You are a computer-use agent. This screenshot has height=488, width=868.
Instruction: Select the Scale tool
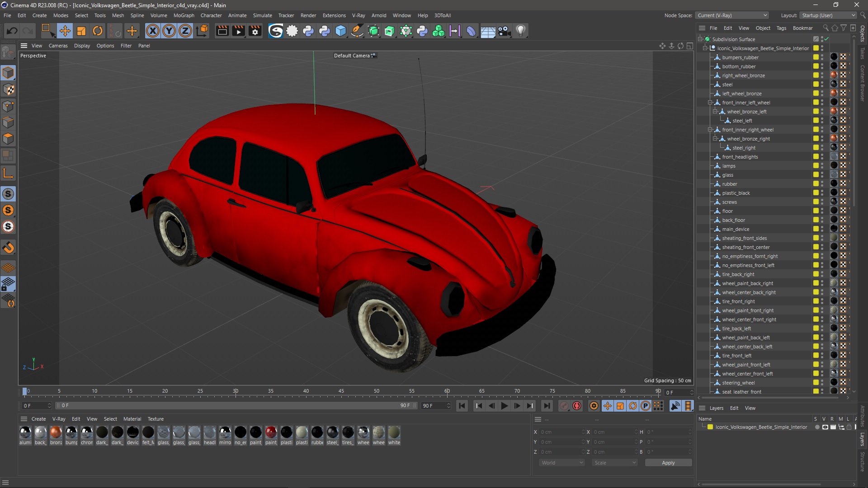[x=81, y=31]
